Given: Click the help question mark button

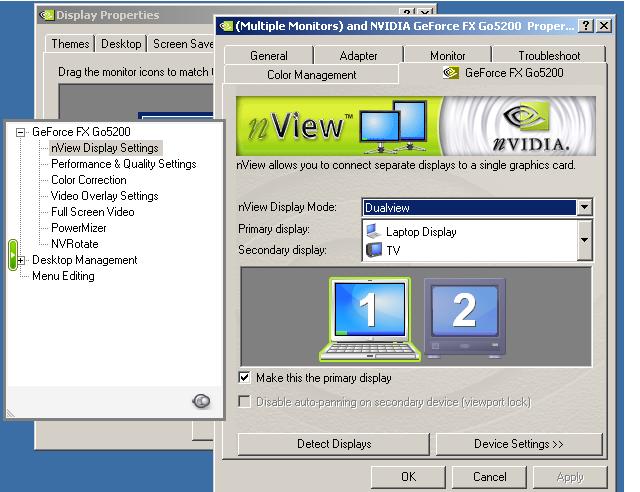Looking at the screenshot, I should coord(586,26).
